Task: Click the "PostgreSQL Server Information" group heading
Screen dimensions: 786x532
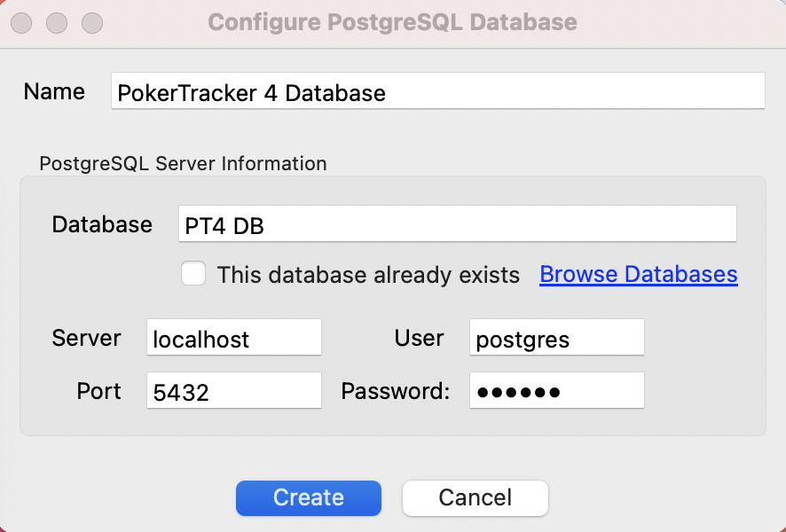Action: pyautogui.click(x=183, y=163)
